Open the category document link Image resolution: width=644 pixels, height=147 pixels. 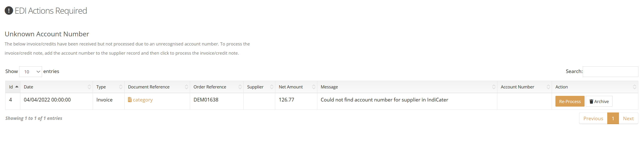(x=143, y=100)
